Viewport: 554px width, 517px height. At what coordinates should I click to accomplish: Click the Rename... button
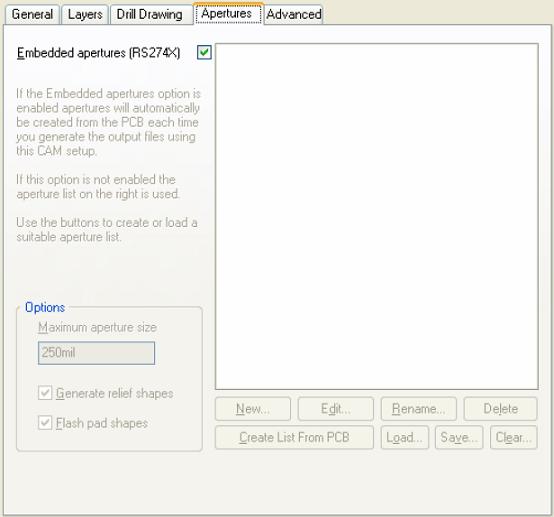click(419, 409)
